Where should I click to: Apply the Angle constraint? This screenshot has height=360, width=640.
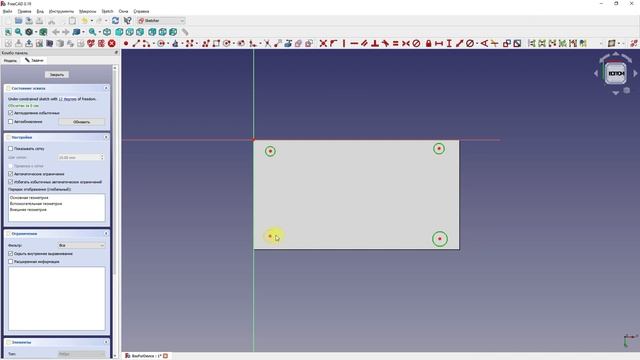tap(484, 43)
